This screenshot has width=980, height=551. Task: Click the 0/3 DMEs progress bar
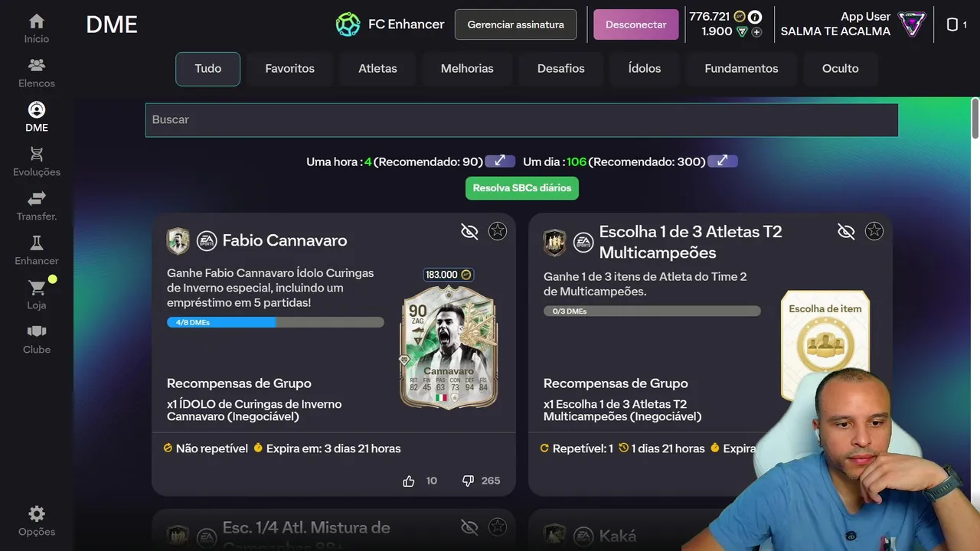pos(652,311)
